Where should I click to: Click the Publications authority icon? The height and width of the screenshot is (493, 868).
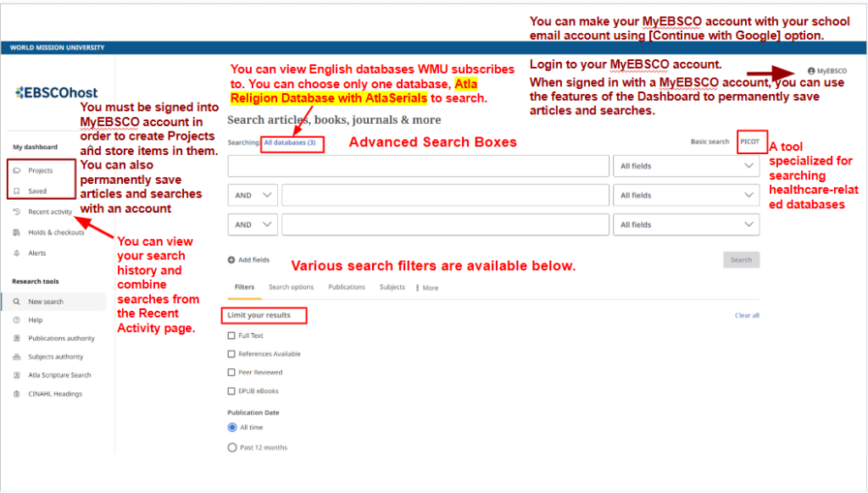(17, 338)
